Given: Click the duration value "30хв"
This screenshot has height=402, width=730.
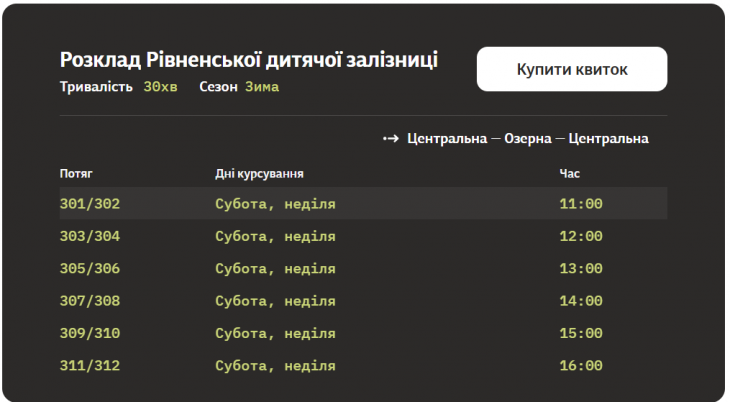Looking at the screenshot, I should [x=160, y=87].
